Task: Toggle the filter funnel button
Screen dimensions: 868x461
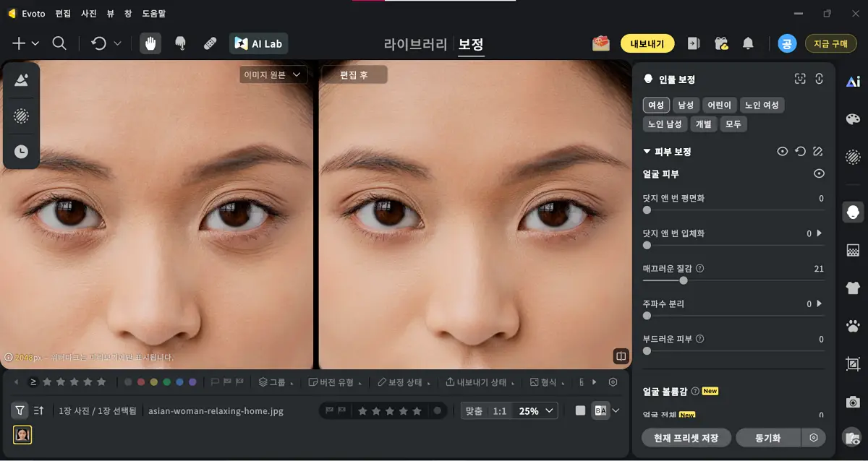Action: pos(20,410)
